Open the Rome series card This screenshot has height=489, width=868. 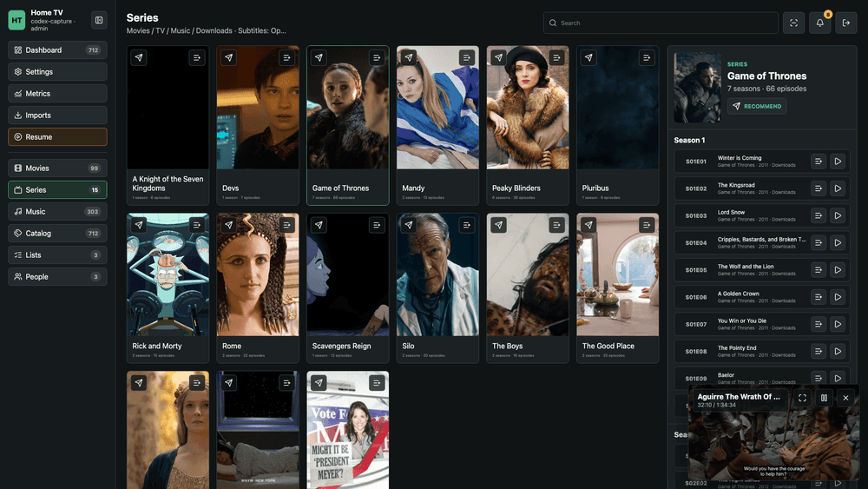pyautogui.click(x=258, y=288)
